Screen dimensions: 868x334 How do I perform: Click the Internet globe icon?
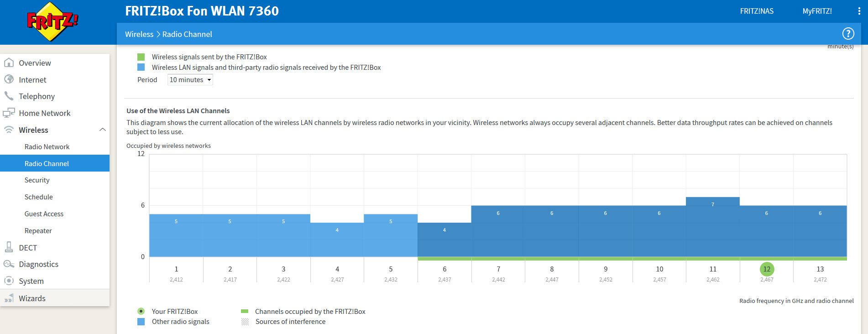click(9, 79)
